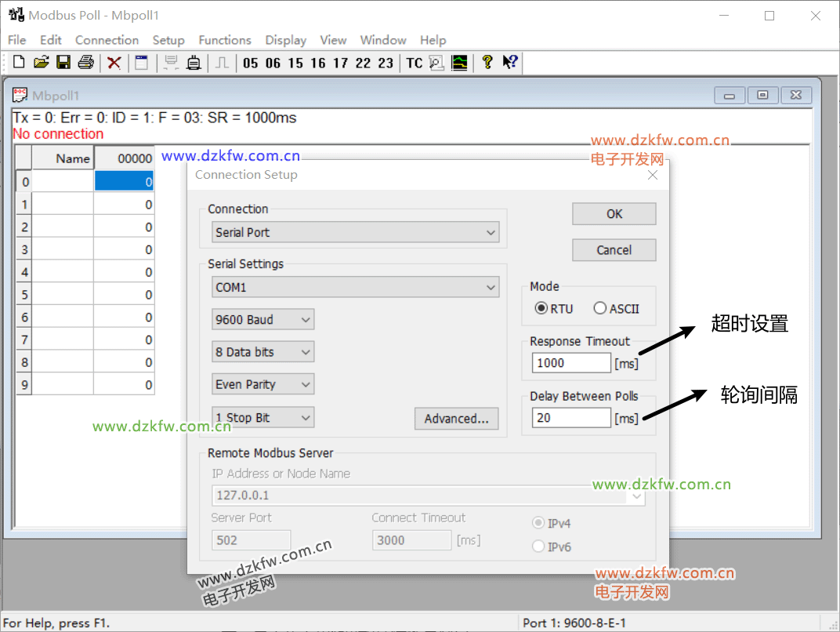The width and height of the screenshot is (840, 632).
Task: Open the green real-time chart icon
Action: pyautogui.click(x=459, y=63)
